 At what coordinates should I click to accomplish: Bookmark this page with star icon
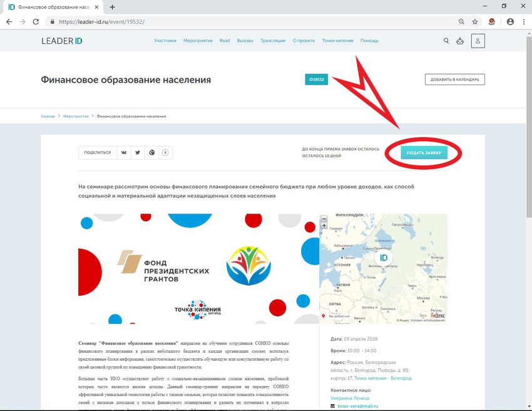point(475,22)
